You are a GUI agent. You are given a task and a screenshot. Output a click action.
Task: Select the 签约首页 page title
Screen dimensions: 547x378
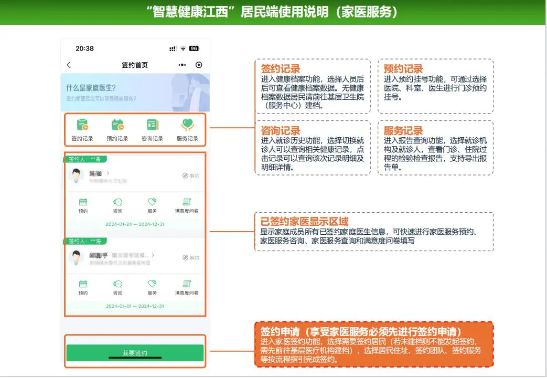(x=135, y=65)
